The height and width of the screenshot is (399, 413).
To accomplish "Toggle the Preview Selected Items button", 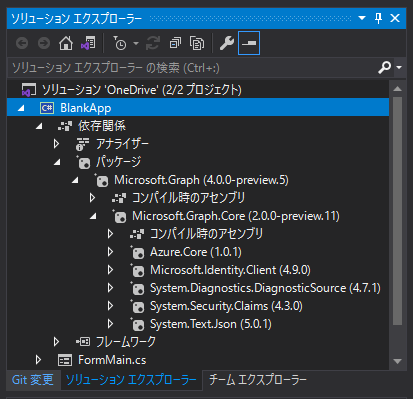I will (249, 43).
